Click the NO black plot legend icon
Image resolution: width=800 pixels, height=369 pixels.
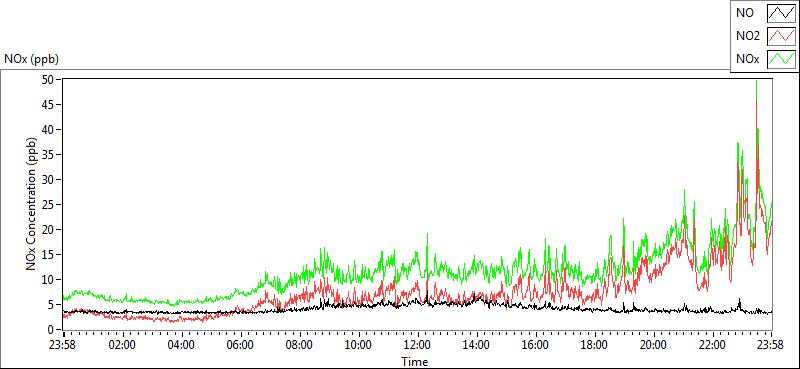[782, 13]
